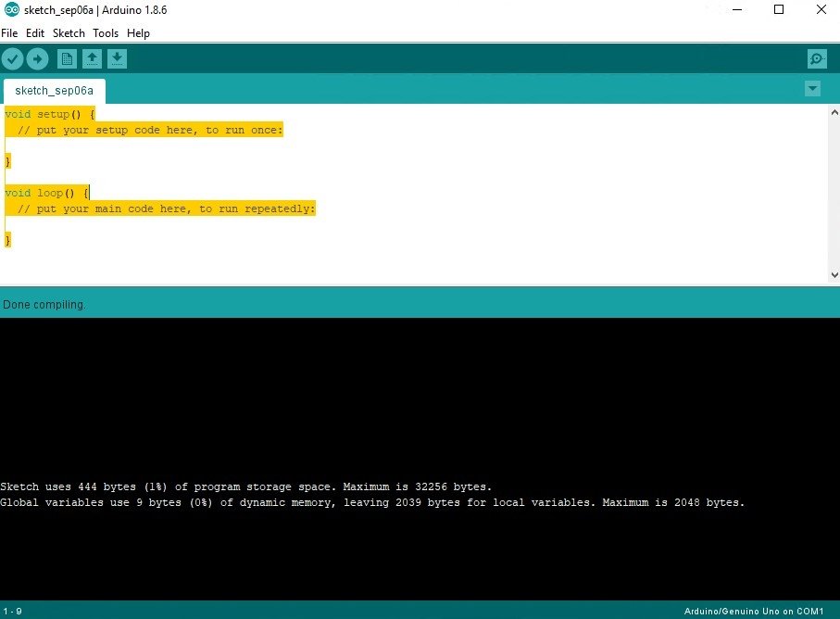Screen dimensions: 840x619
Task: Click the Verify (checkmark) button to compile
Action: coord(12,58)
